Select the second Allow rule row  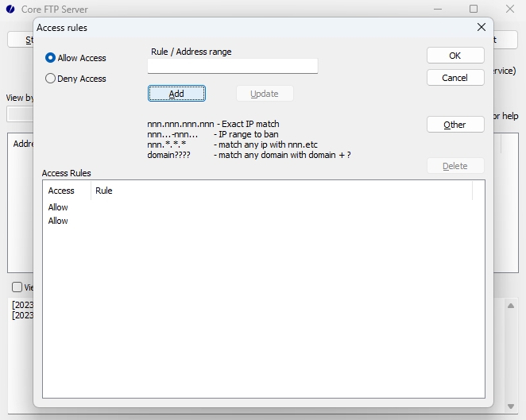[x=59, y=221]
